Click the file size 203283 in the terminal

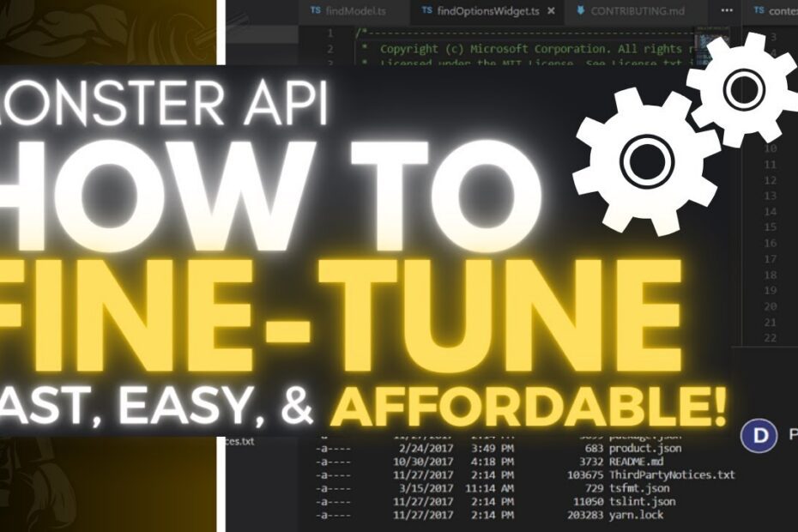(x=584, y=515)
